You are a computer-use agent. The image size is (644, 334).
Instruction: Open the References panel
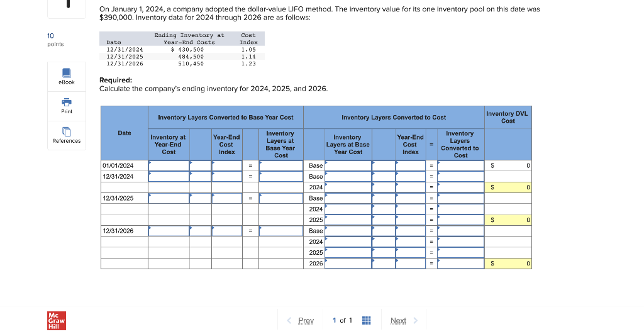[67, 136]
